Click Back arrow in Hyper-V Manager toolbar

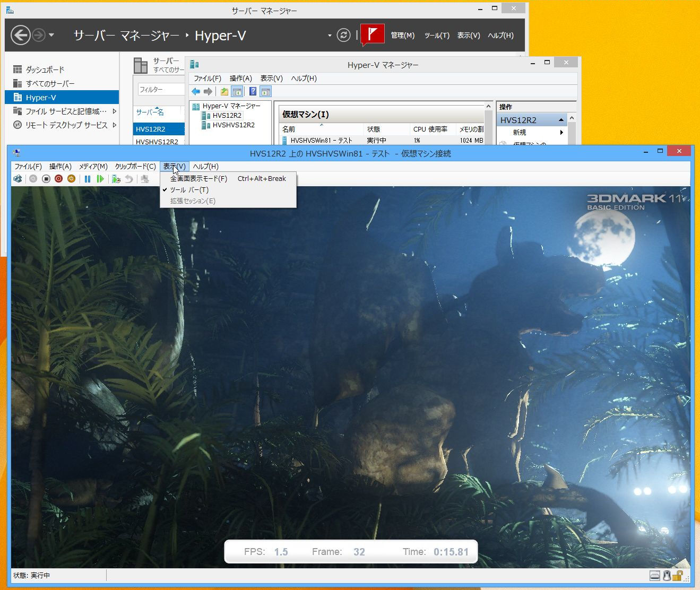(x=196, y=91)
